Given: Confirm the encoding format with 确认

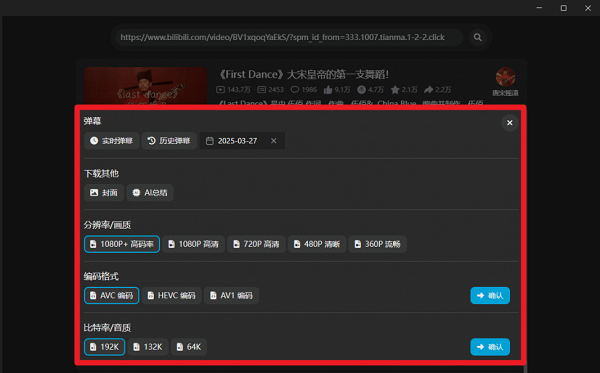Looking at the screenshot, I should click(x=490, y=295).
